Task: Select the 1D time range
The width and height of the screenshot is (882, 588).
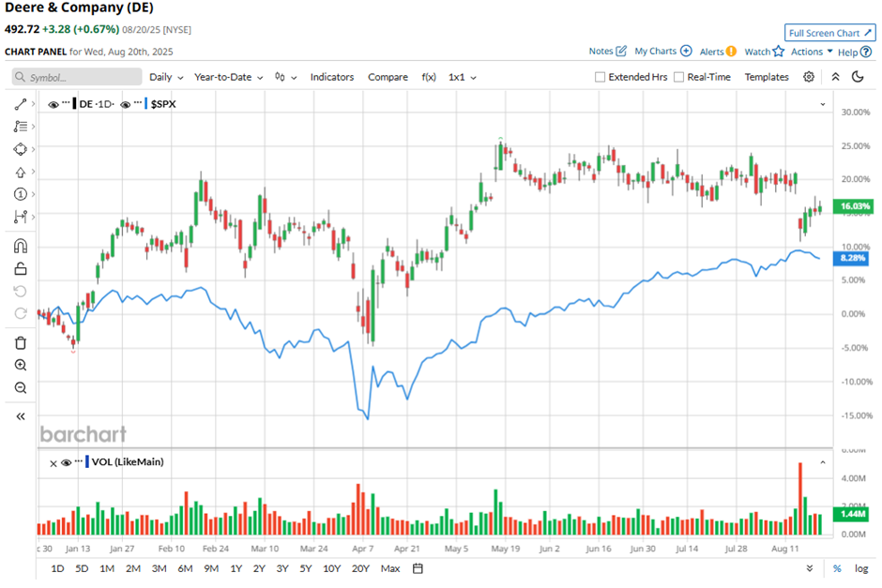Action: point(57,568)
